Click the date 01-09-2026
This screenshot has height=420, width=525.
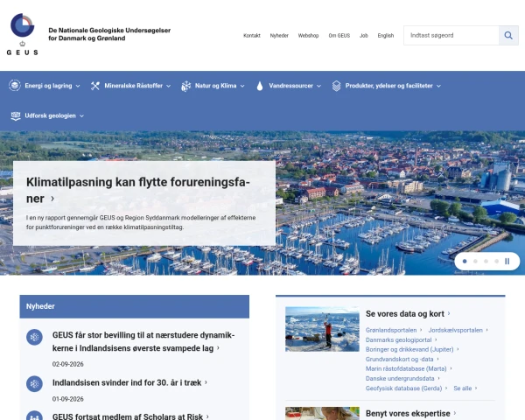click(x=68, y=399)
